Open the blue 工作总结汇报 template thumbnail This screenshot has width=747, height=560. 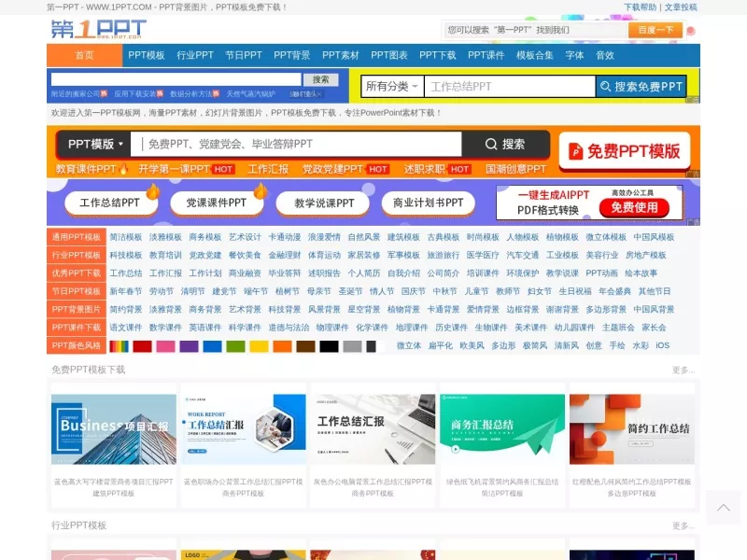pos(244,429)
